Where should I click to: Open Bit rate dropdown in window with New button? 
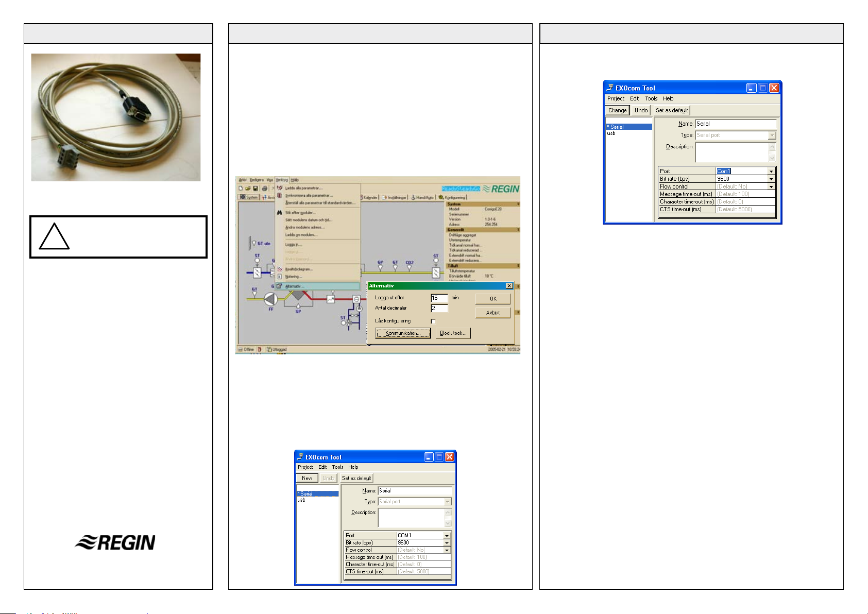pyautogui.click(x=447, y=543)
